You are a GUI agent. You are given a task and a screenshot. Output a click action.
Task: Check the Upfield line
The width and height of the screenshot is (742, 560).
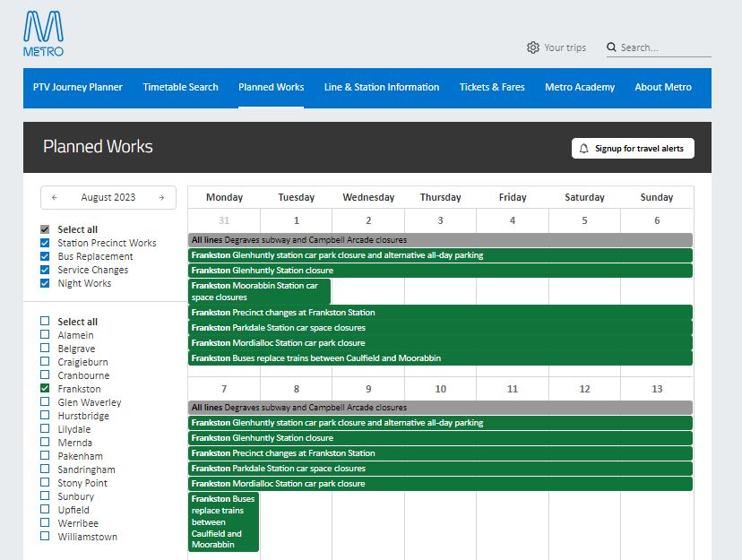45,510
